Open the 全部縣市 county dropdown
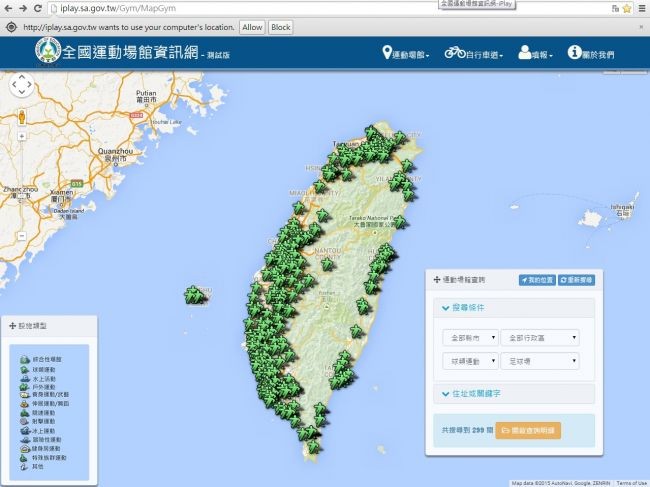This screenshot has width=650, height=487. (468, 337)
